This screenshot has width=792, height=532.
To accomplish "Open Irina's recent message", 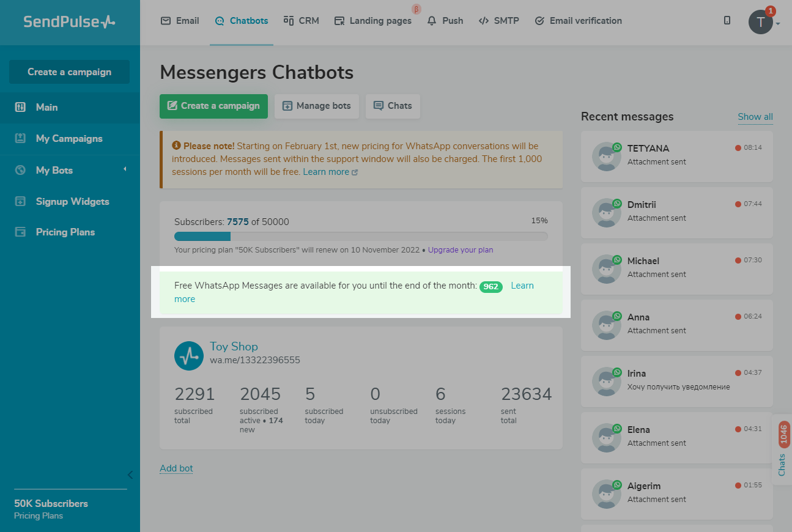I will [676, 382].
